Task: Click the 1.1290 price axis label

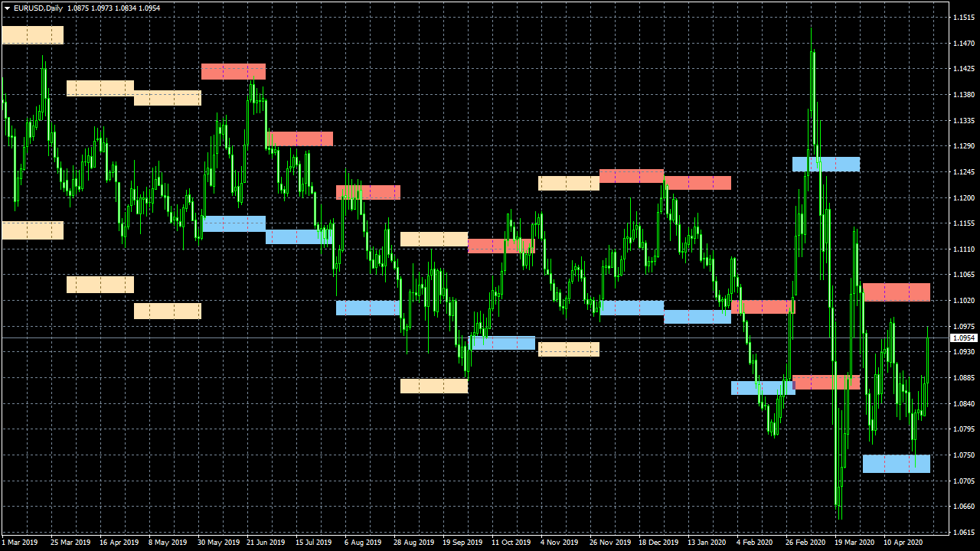Action: point(963,146)
